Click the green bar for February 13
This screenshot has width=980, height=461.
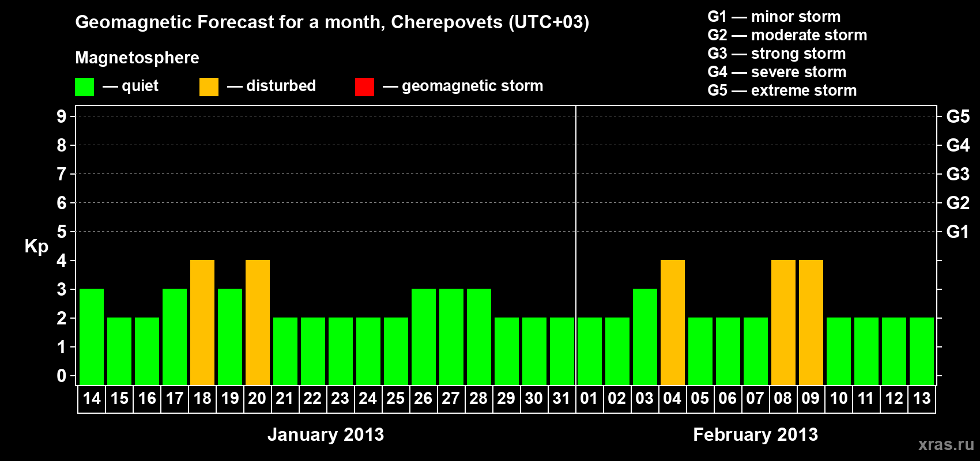click(922, 351)
